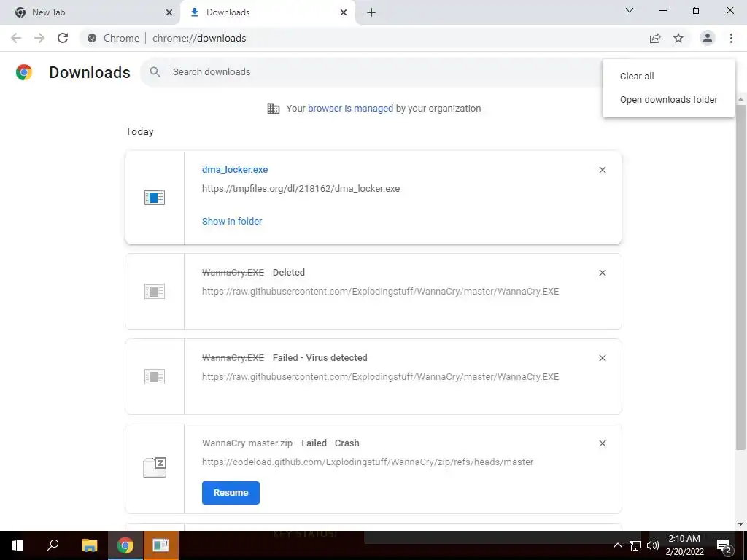
Task: Open dma_locker.exe file link
Action: [x=235, y=169]
